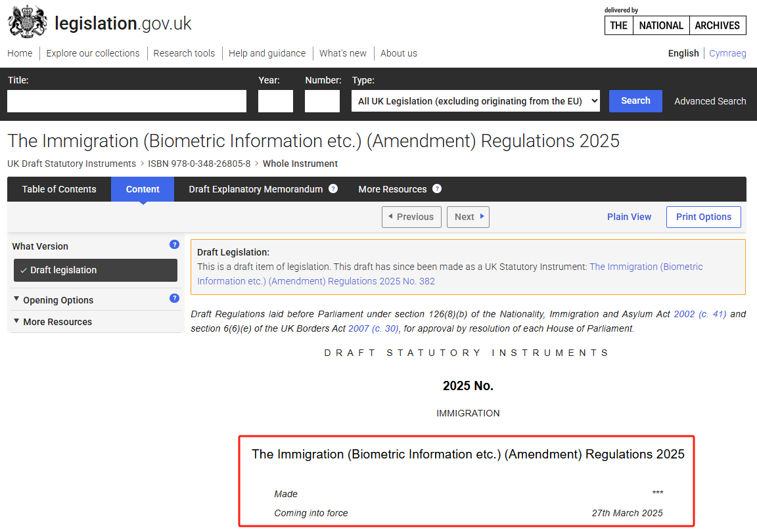This screenshot has height=532, width=757.
Task: Focus the Year input box
Action: tap(275, 101)
